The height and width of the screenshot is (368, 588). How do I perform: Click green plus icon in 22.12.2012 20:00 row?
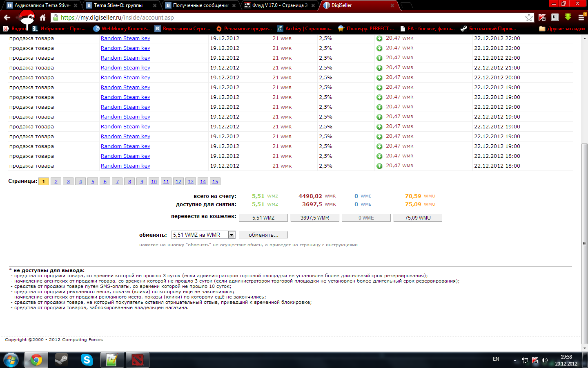(x=379, y=78)
